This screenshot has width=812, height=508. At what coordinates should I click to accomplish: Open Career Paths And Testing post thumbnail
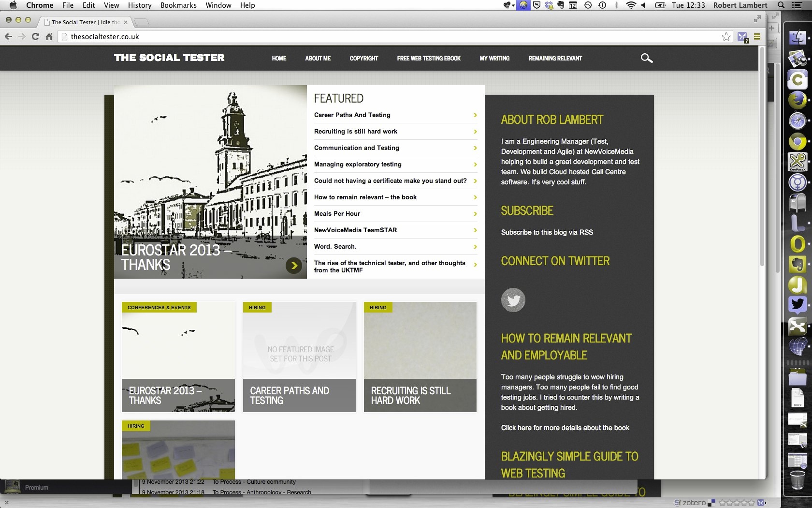tap(299, 357)
